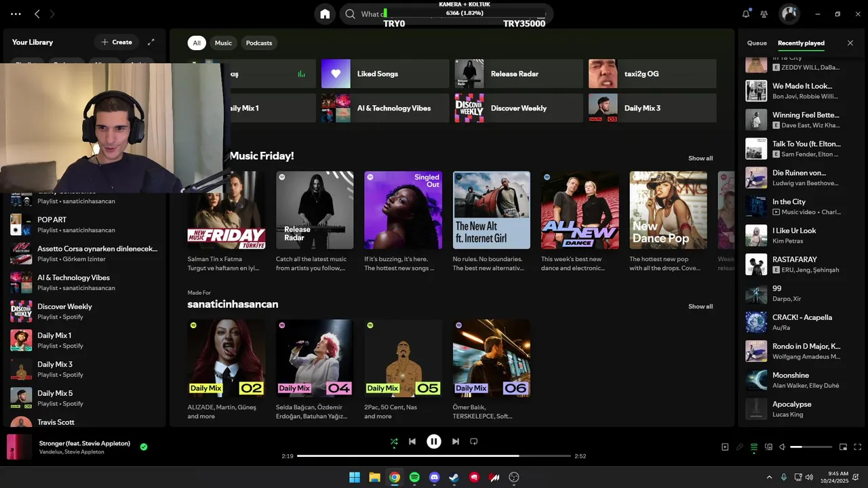Pause the current song
868x488 pixels.
(x=434, y=441)
